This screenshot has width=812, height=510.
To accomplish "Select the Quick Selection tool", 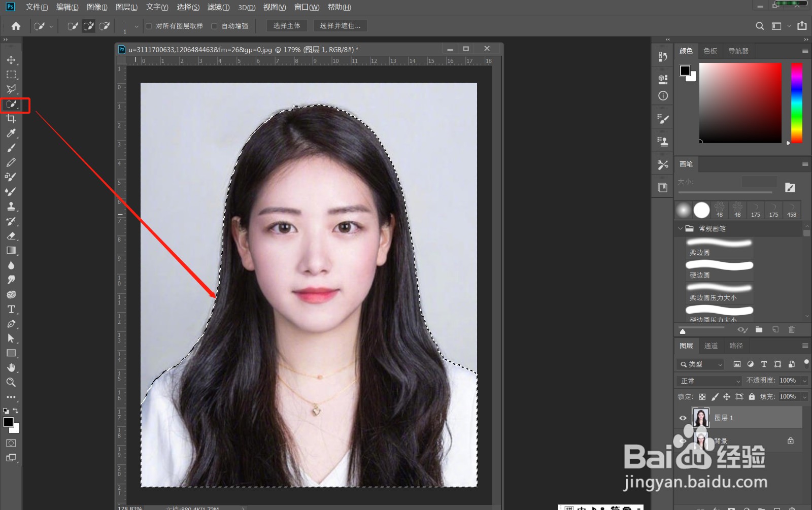I will tap(11, 105).
